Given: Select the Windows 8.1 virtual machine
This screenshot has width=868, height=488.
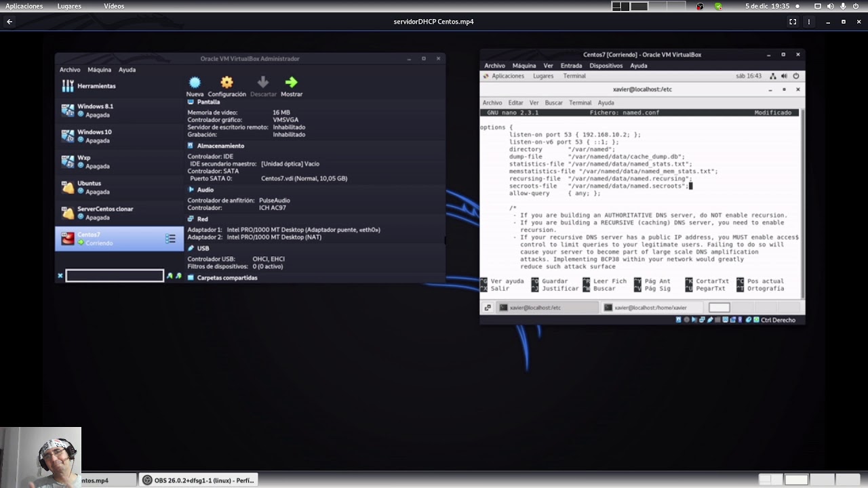Looking at the screenshot, I should (x=119, y=110).
